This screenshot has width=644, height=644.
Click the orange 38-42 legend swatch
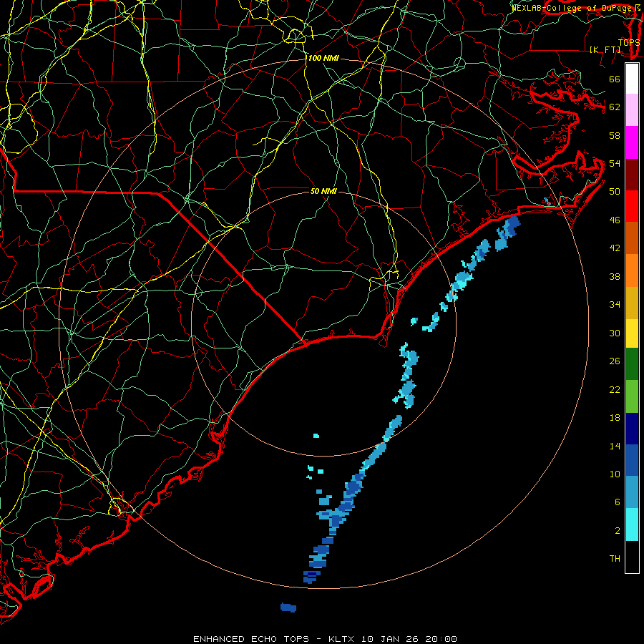pos(632,270)
